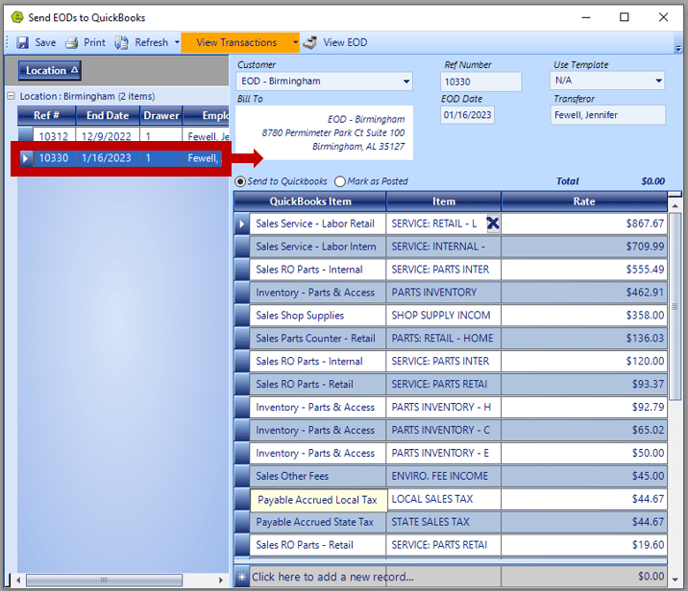
Task: Click vertical scrollbar up arrow in items grid
Action: point(675,206)
